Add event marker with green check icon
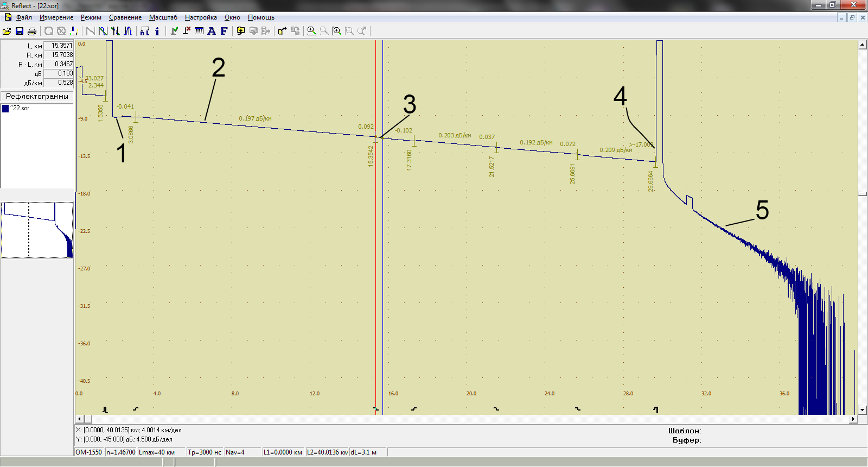Image resolution: width=868 pixels, height=467 pixels. click(174, 31)
